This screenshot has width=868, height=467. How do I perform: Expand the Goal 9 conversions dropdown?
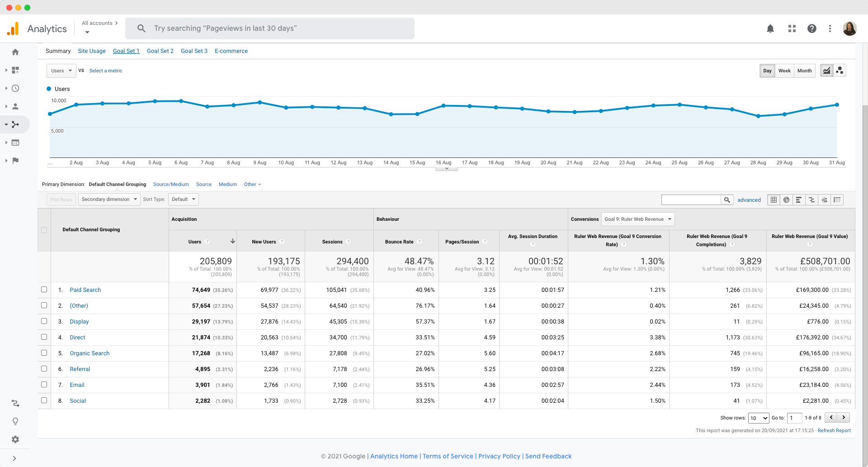click(x=637, y=219)
